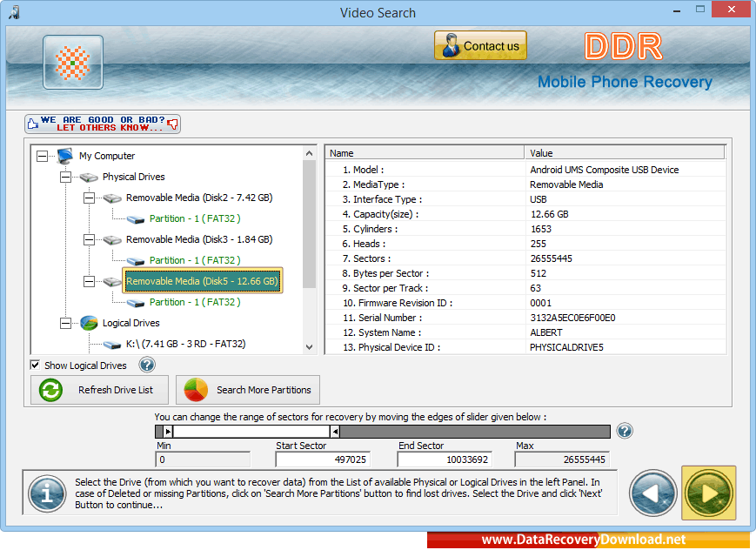This screenshot has width=756, height=550.
Task: Open help icon next to Show Logical Drives
Action: (x=146, y=365)
